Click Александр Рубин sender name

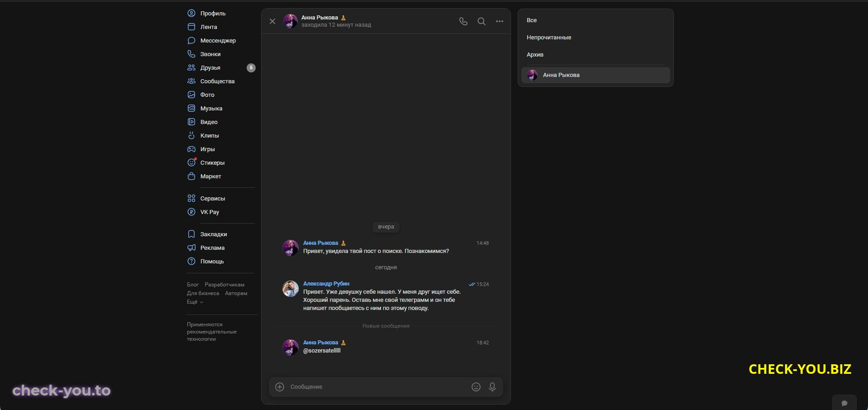tap(326, 284)
